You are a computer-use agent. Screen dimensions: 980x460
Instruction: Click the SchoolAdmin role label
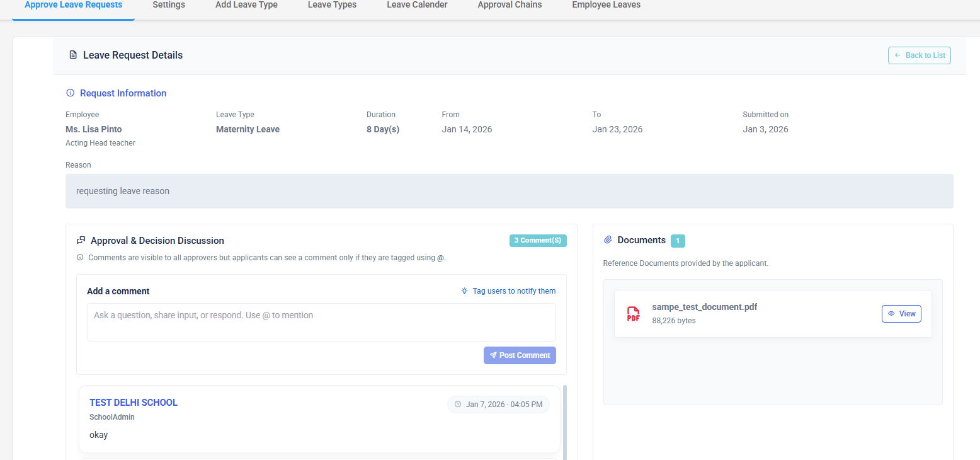(112, 417)
